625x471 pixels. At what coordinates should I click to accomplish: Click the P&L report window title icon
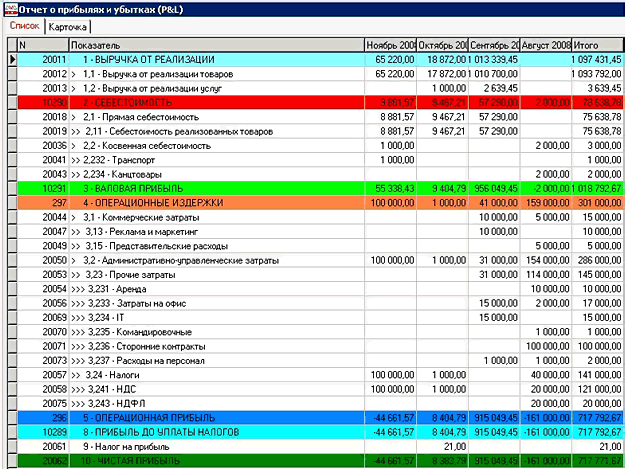click(x=11, y=9)
